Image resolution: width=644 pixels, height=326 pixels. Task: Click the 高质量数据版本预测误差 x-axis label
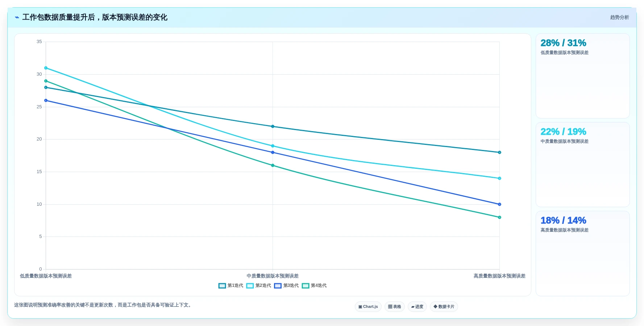coord(499,276)
